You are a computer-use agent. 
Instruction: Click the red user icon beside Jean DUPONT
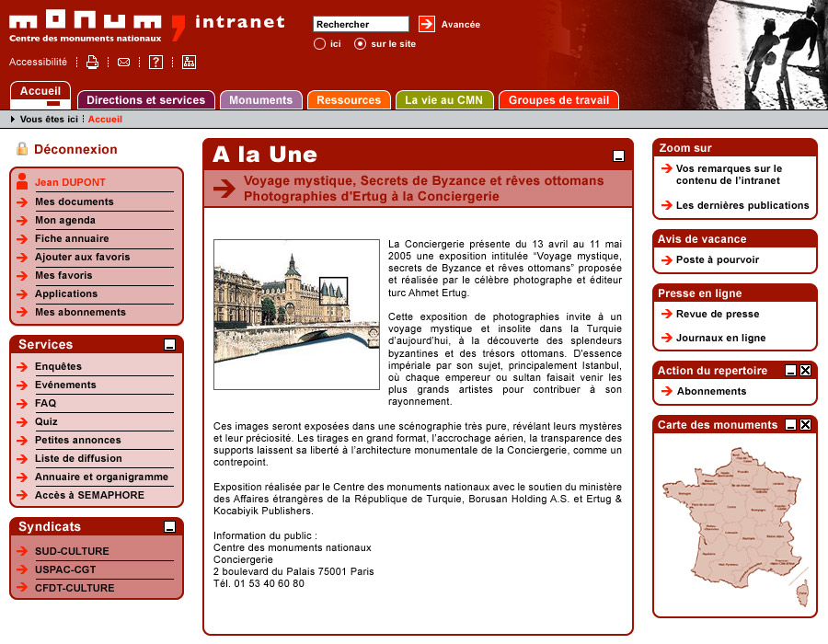(22, 181)
